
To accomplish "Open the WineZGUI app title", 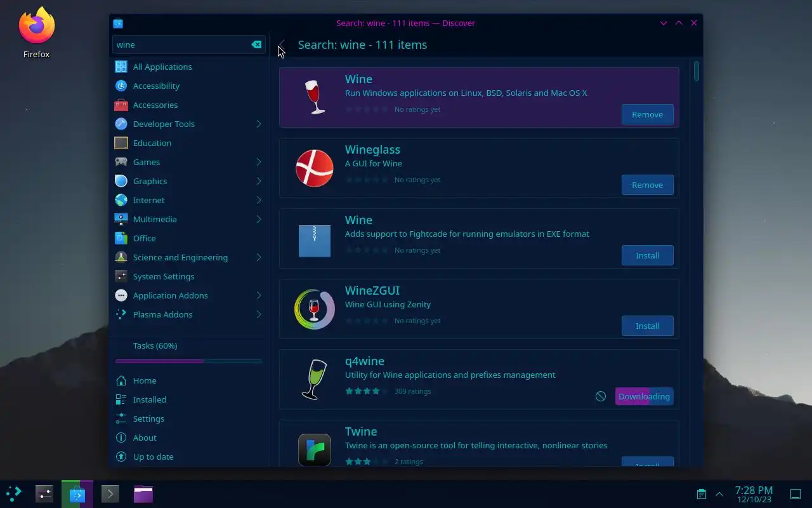I will 372,290.
